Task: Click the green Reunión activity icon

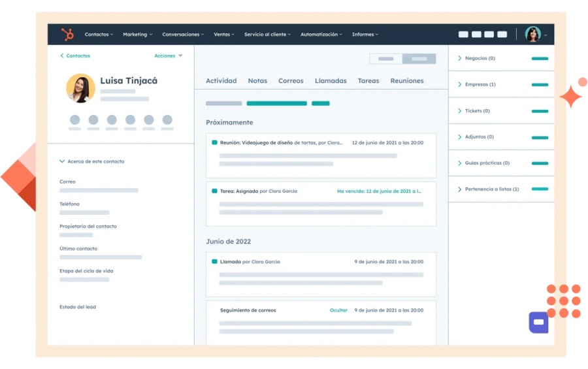Action: click(214, 142)
